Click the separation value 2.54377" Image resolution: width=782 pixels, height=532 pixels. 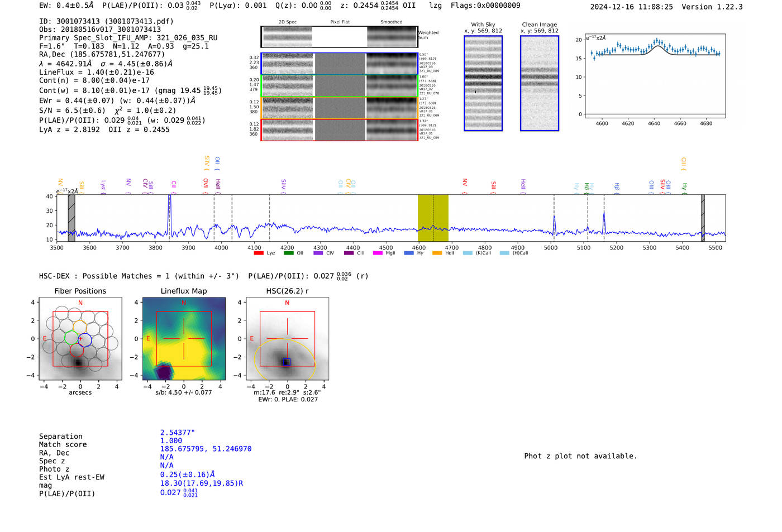178,433
